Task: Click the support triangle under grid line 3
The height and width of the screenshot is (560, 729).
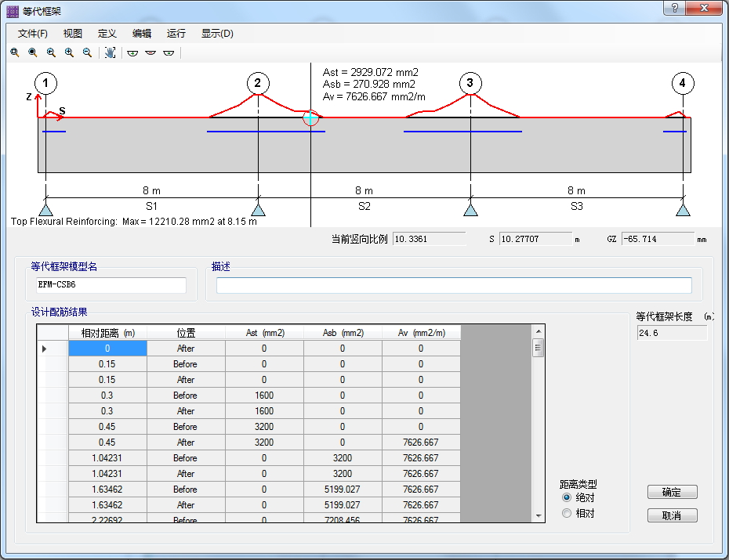Action: click(x=470, y=210)
